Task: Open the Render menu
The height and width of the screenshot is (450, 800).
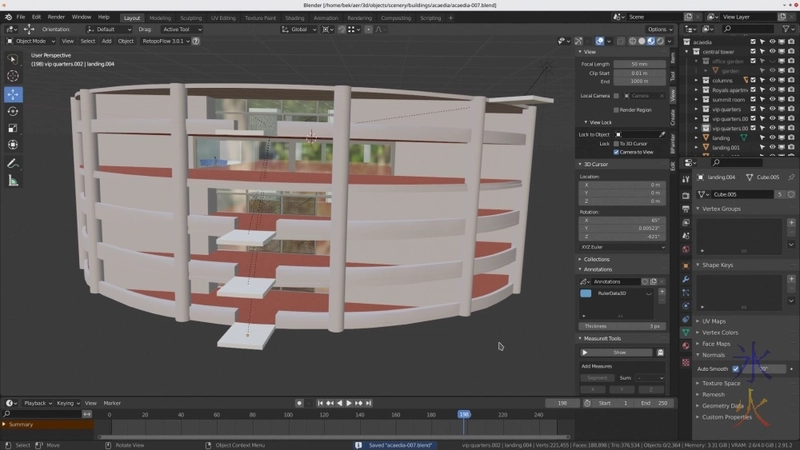Action: point(57,17)
